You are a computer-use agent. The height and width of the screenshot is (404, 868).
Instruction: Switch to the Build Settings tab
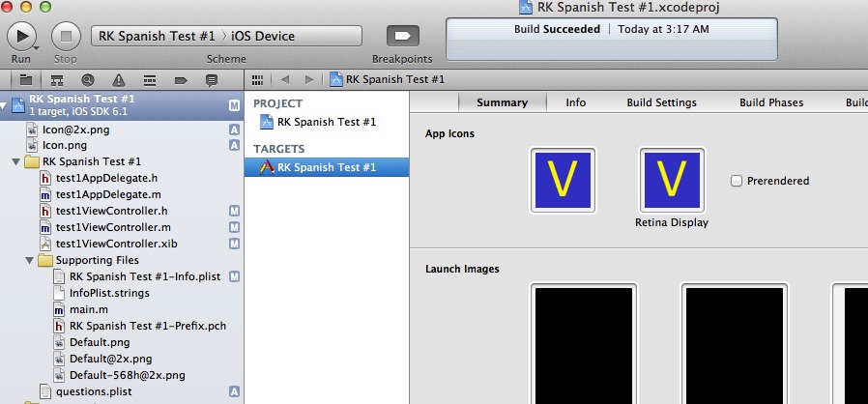661,102
